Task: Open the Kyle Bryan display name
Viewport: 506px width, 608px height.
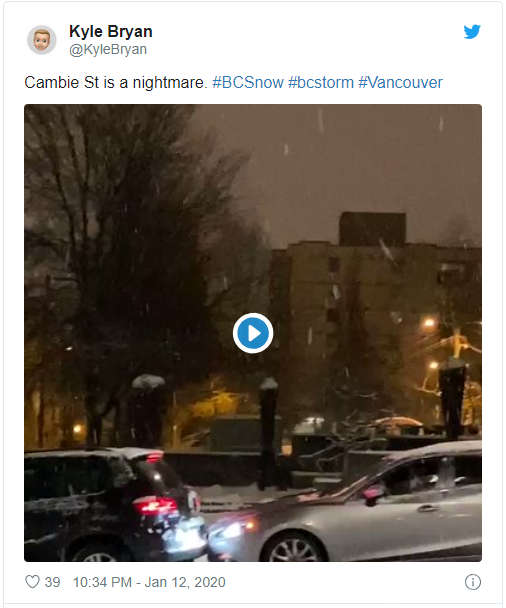Action: pyautogui.click(x=111, y=31)
